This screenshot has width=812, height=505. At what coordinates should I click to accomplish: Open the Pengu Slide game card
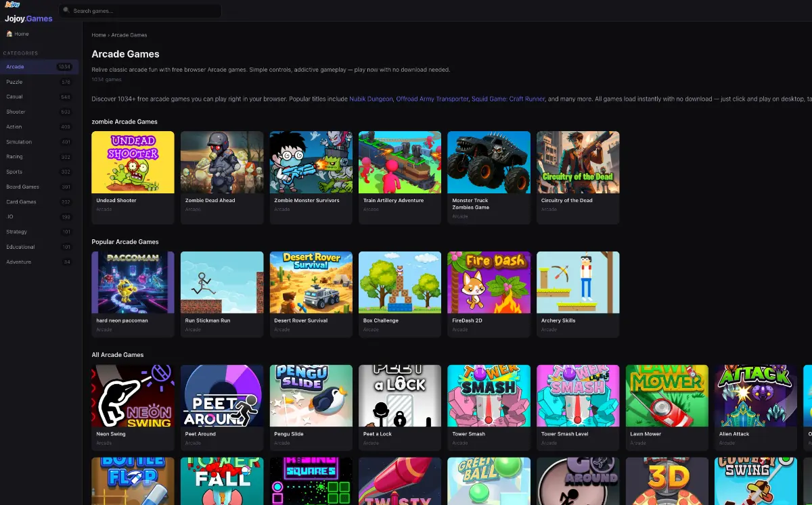311,395
